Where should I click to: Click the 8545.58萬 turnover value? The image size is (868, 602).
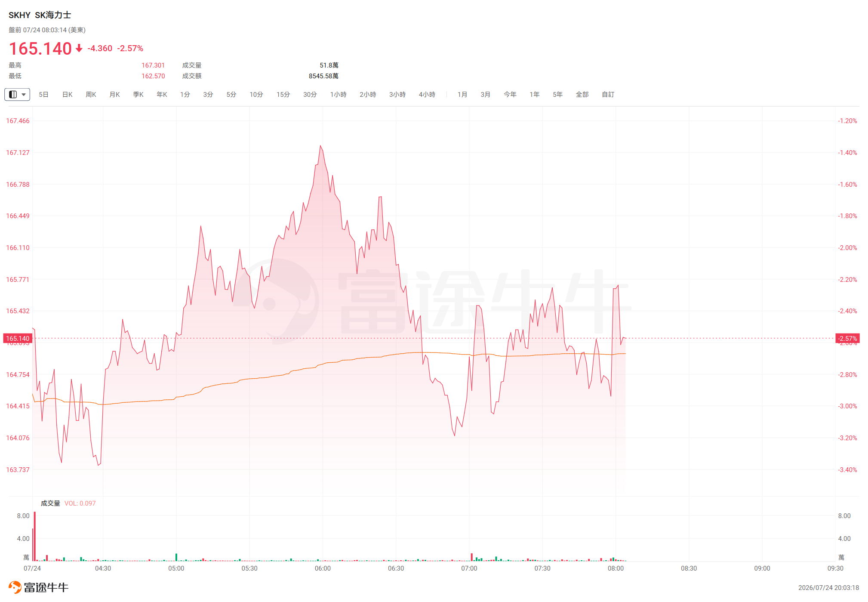pyautogui.click(x=323, y=76)
